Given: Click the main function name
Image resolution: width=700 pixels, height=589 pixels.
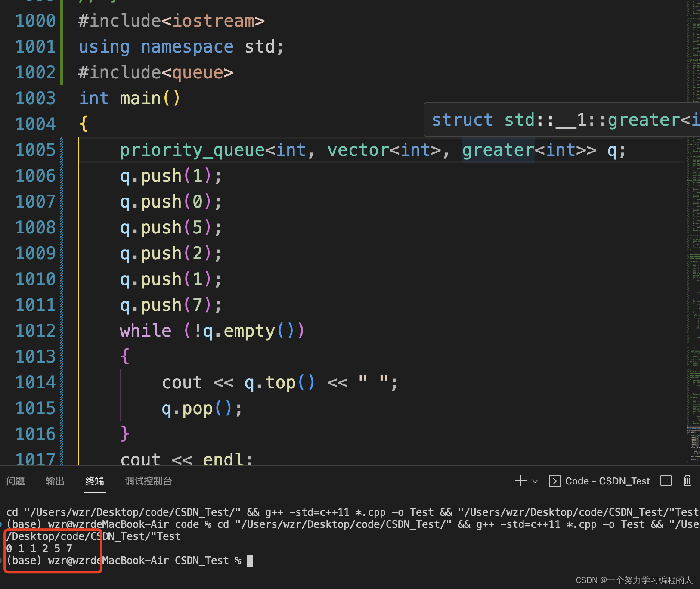Looking at the screenshot, I should (x=140, y=98).
